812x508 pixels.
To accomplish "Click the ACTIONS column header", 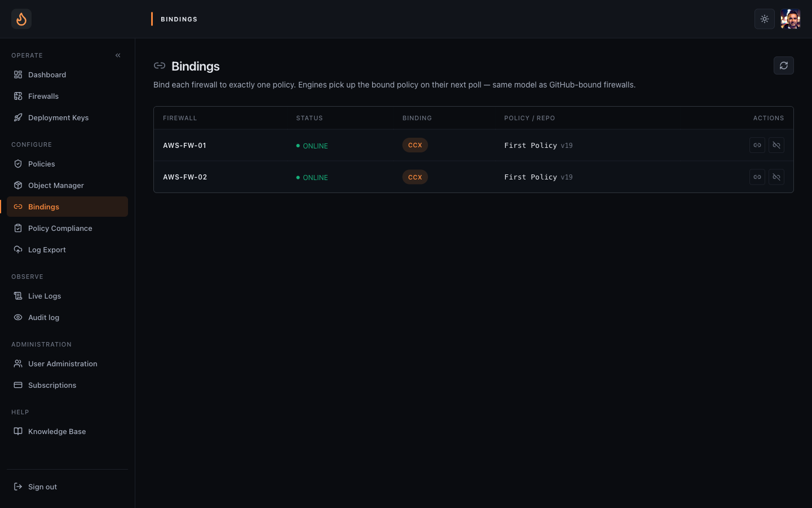I will tap(769, 118).
